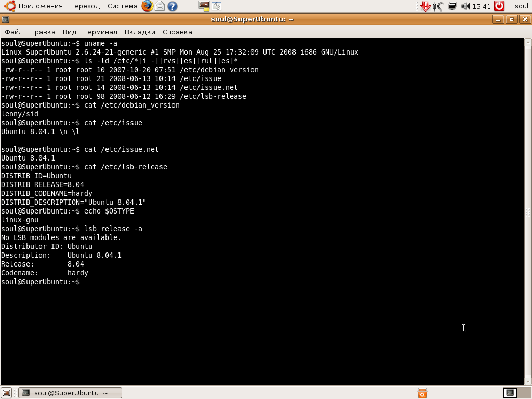Open the Терминал menu
532x399 pixels.
(x=100, y=32)
